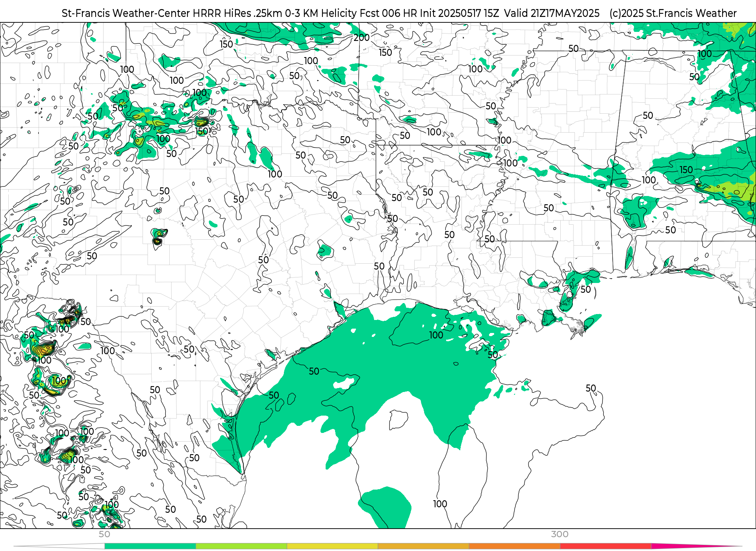The width and height of the screenshot is (756, 551).
Task: Click '0-3 KM Helicity' in the title
Action: coord(332,13)
